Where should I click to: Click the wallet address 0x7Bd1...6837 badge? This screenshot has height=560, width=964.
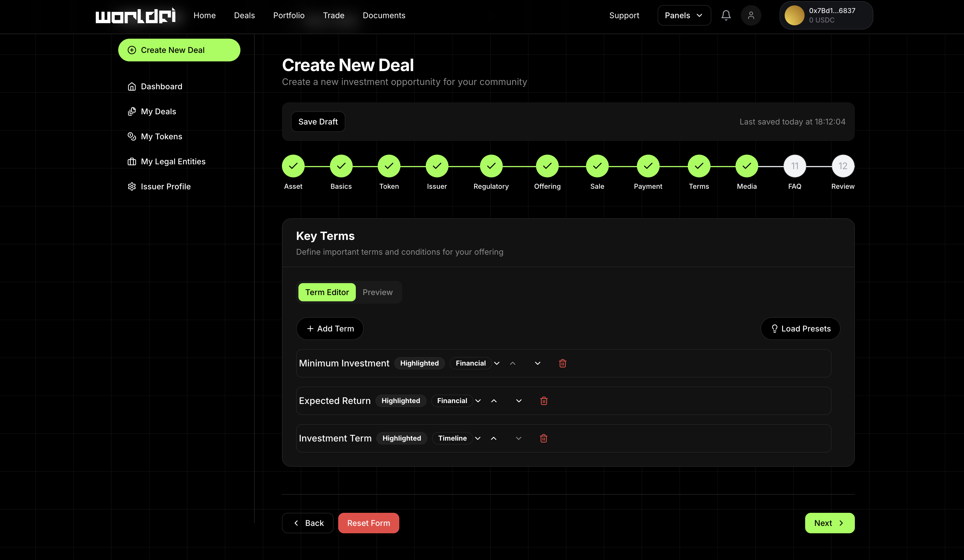tap(826, 15)
